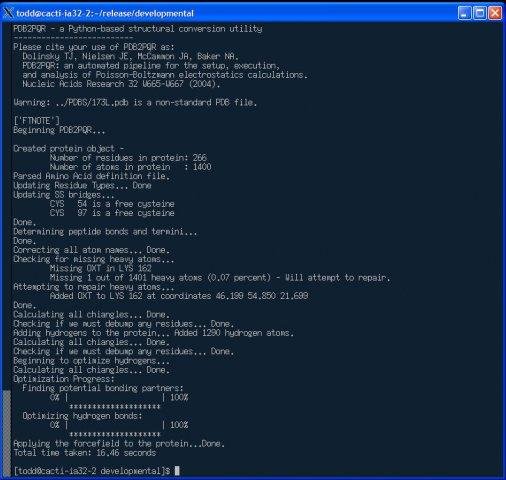Click 'CYS 97 is a free cysteine' line
The image size is (506, 480).
click(112, 213)
